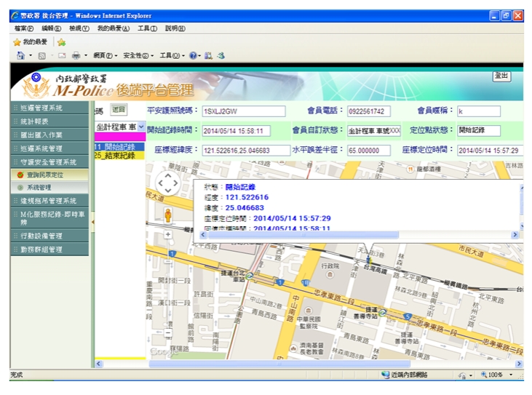The image size is (532, 395).
Task: Open 巡邏系統管理 in sidebar
Action: click(49, 148)
